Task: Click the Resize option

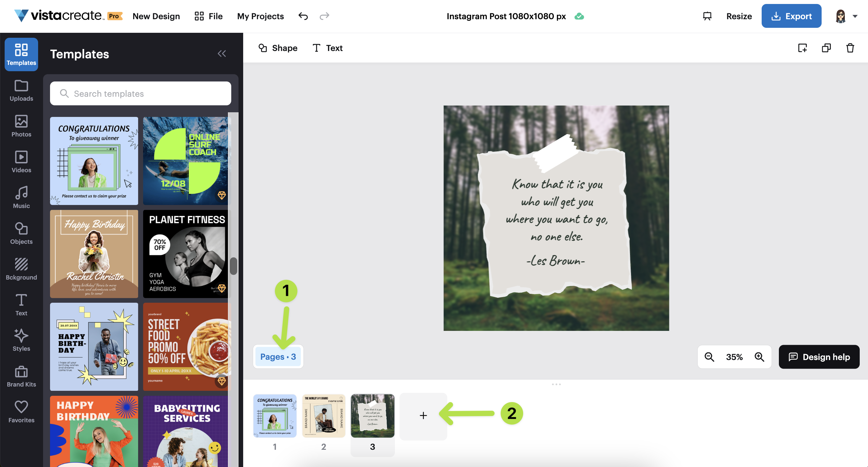Action: [738, 16]
